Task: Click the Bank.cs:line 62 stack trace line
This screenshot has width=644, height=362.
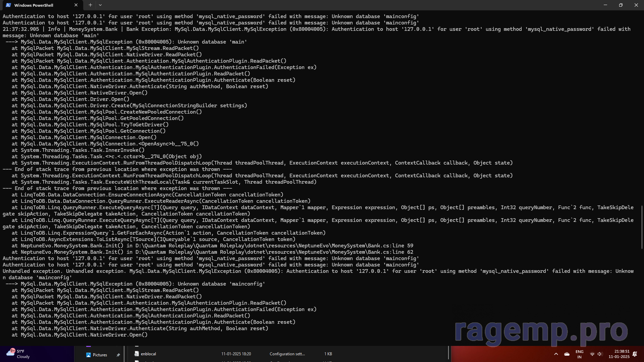Action: pyautogui.click(x=212, y=252)
